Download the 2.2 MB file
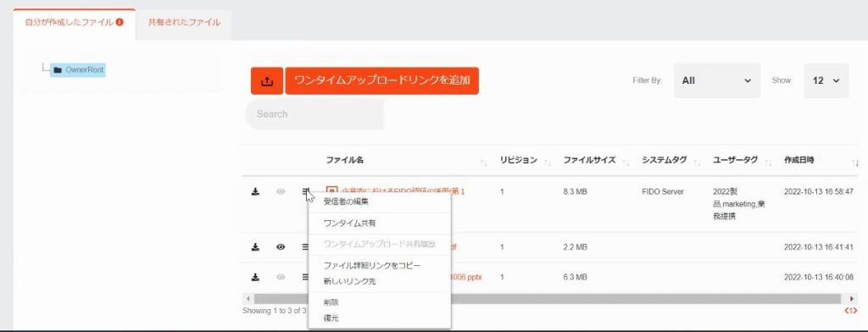Viewport: 868px width, 332px height. [x=255, y=246]
